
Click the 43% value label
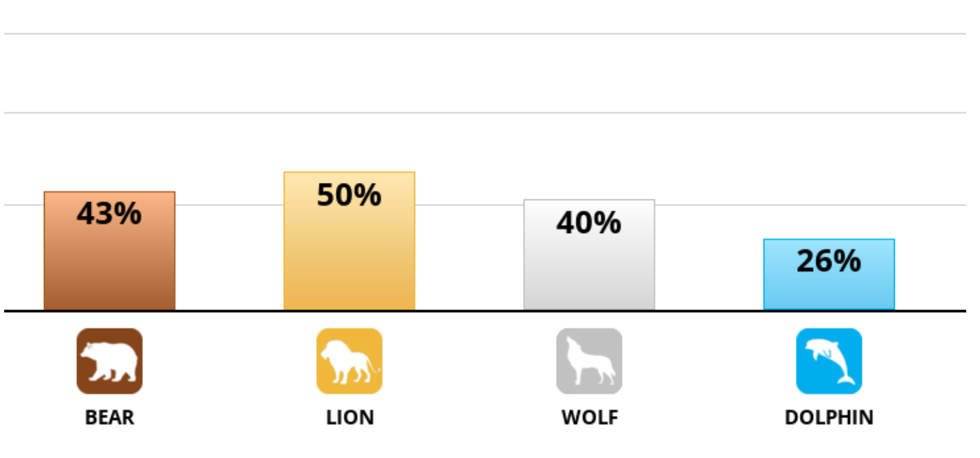click(x=109, y=214)
